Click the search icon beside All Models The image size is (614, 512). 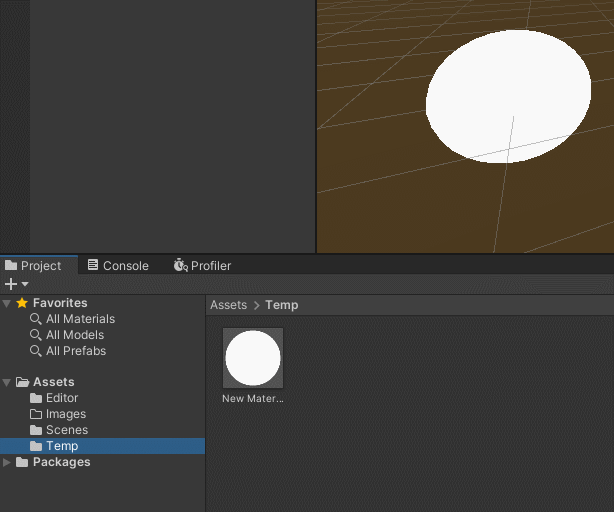coord(36,335)
